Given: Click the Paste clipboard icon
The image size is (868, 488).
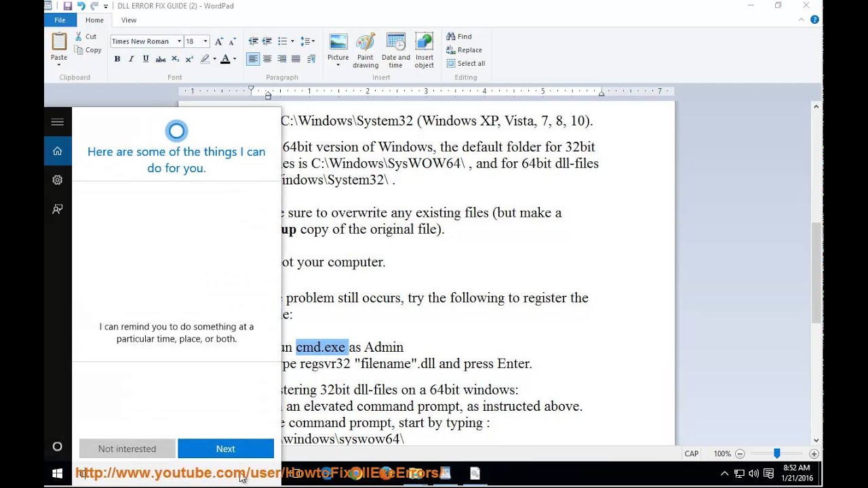Looking at the screenshot, I should 59,41.
